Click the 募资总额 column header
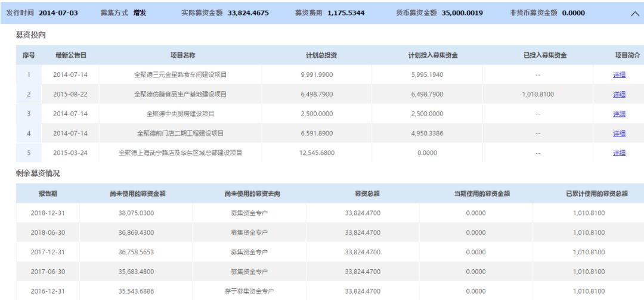The height and width of the screenshot is (305, 644). click(x=367, y=194)
